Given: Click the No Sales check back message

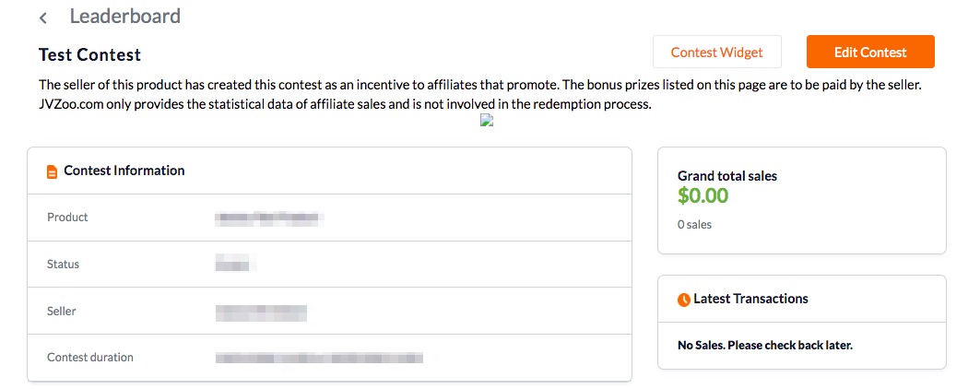Looking at the screenshot, I should pyautogui.click(x=765, y=346).
